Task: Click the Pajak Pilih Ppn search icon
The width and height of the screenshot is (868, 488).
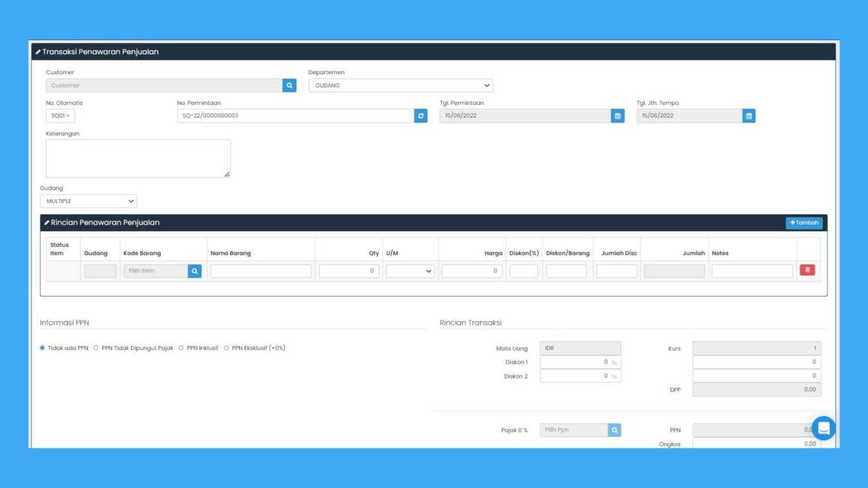Action: (x=614, y=430)
